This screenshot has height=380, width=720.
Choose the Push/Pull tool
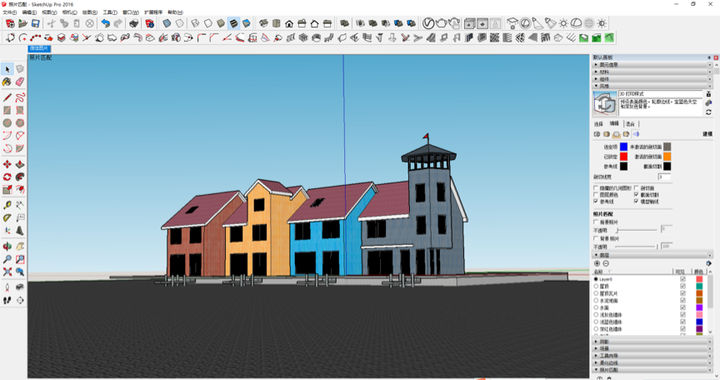[x=20, y=164]
